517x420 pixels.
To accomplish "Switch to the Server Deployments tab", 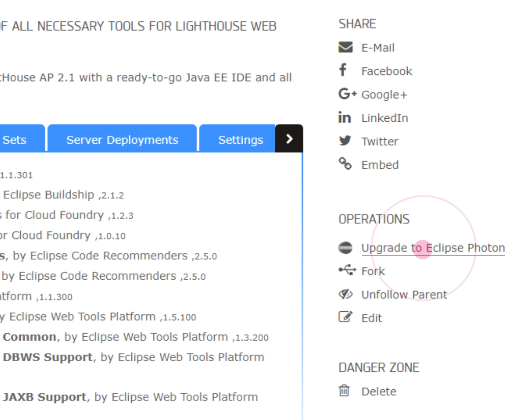I will pyautogui.click(x=122, y=139).
